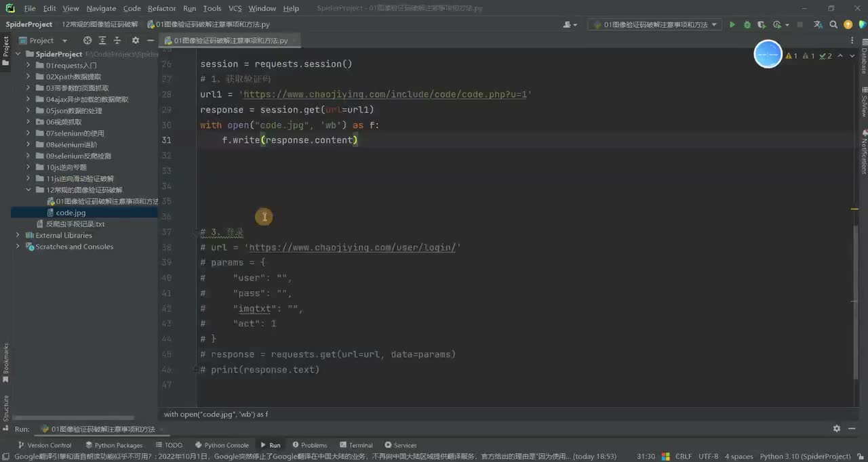Click the yellow warning indicator count

coord(791,56)
